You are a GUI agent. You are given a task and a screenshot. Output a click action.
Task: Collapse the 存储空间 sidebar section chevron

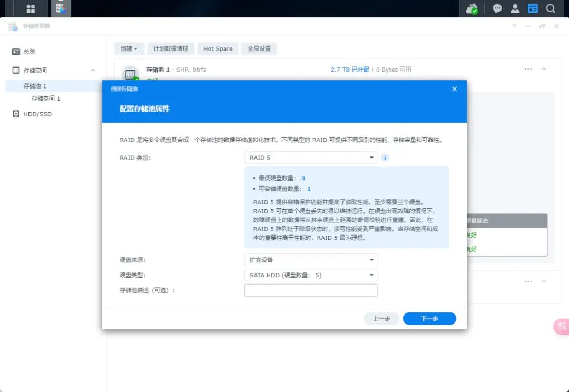[93, 71]
